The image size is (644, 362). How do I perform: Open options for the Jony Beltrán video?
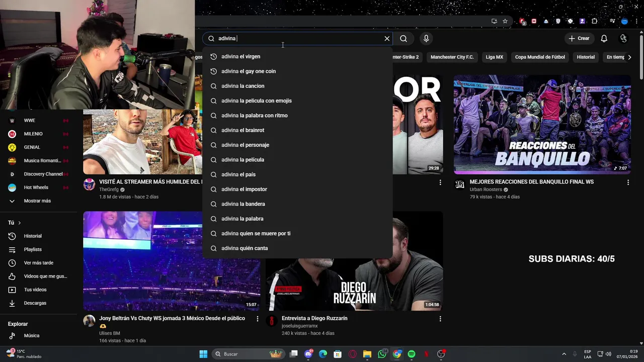tap(258, 319)
